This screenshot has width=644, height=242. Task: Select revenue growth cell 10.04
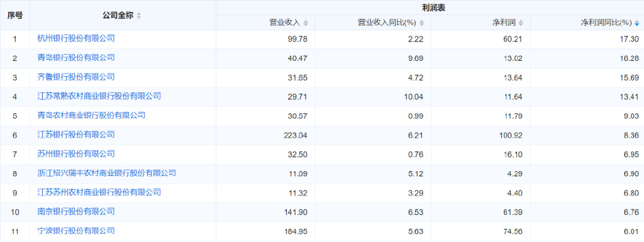coord(414,97)
